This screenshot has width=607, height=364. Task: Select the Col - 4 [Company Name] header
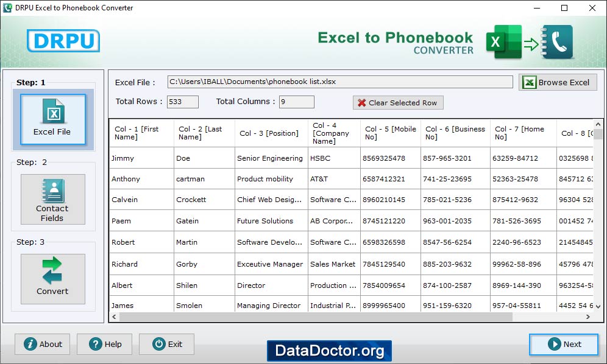tap(334, 133)
